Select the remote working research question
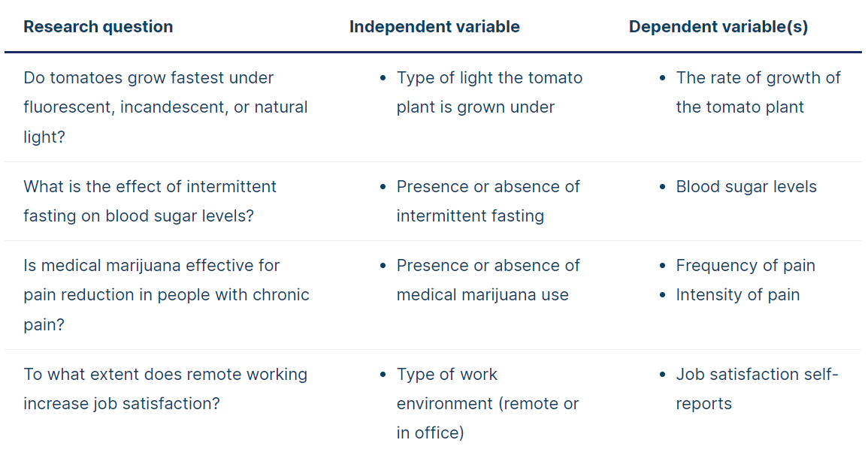868x449 pixels. (165, 389)
